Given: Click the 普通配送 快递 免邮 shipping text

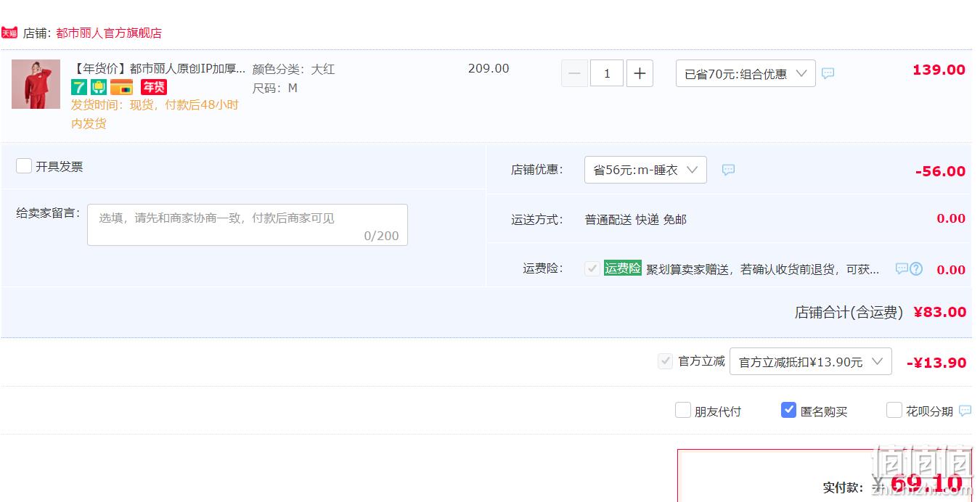Looking at the screenshot, I should (636, 219).
